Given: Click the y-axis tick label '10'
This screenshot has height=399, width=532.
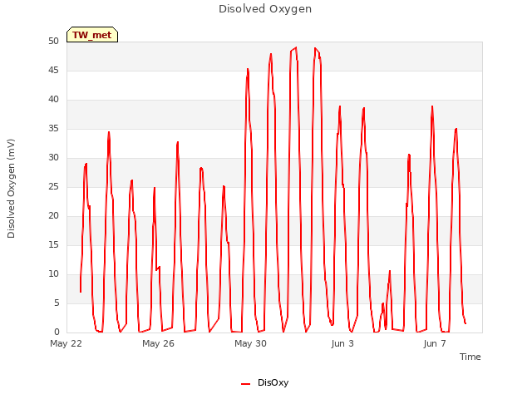Looking at the screenshot, I should click(x=53, y=274).
